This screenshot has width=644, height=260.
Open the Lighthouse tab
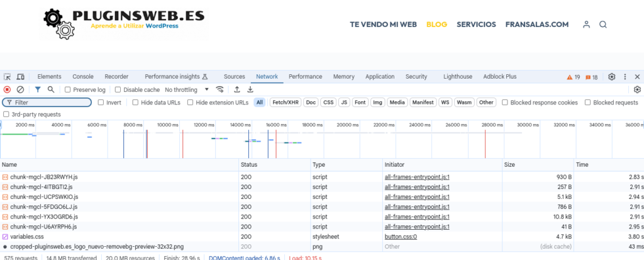click(x=458, y=77)
